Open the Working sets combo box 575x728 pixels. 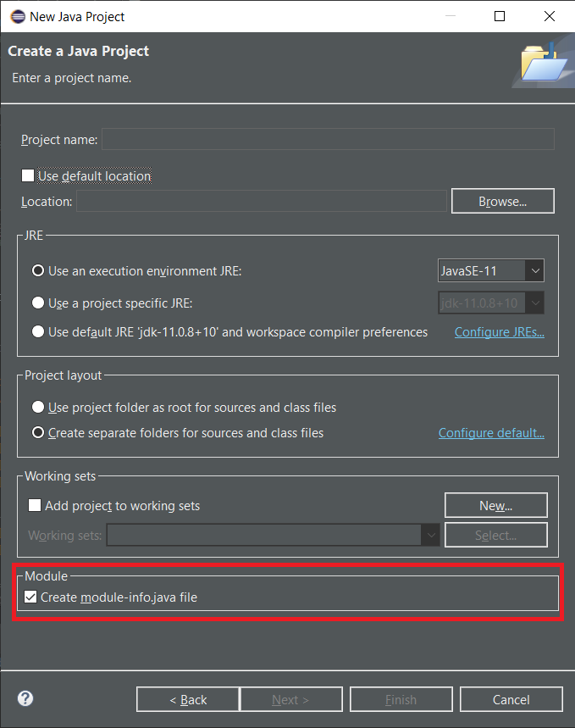(x=273, y=535)
